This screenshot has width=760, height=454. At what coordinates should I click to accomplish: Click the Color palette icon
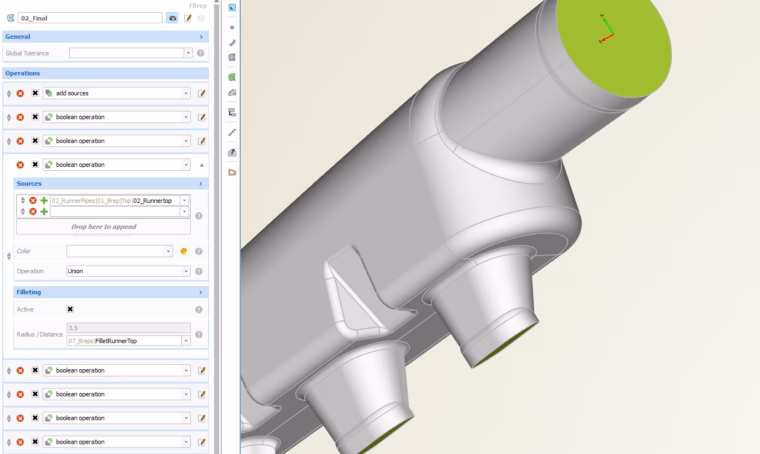(x=184, y=251)
